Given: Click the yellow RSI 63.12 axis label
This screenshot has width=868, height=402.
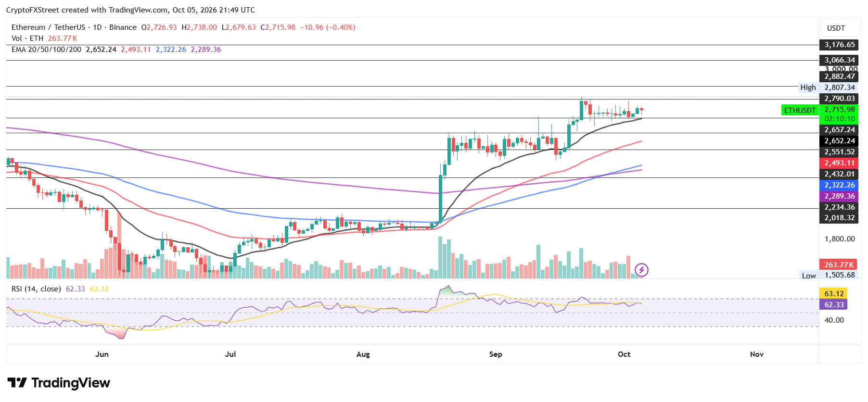Looking at the screenshot, I should click(x=833, y=293).
